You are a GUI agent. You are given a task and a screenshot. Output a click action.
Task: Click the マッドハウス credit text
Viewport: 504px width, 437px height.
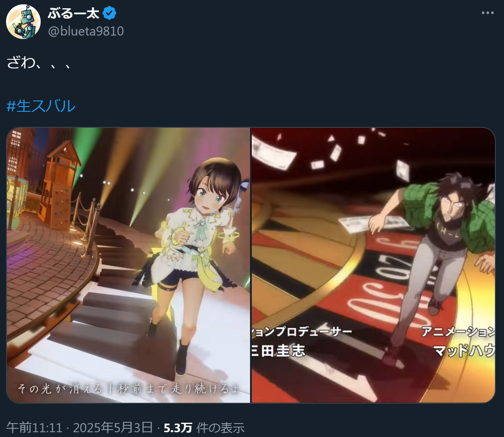[464, 350]
